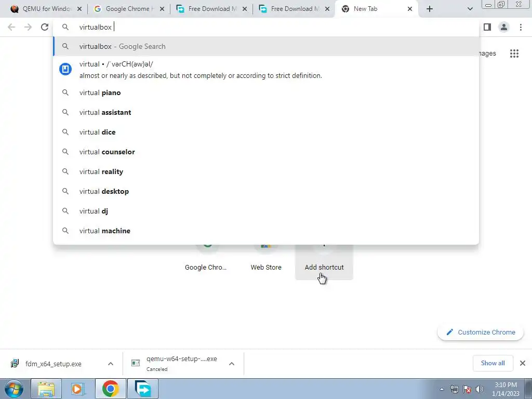
Task: Click the address bar with virtualbox text
Action: (266, 27)
